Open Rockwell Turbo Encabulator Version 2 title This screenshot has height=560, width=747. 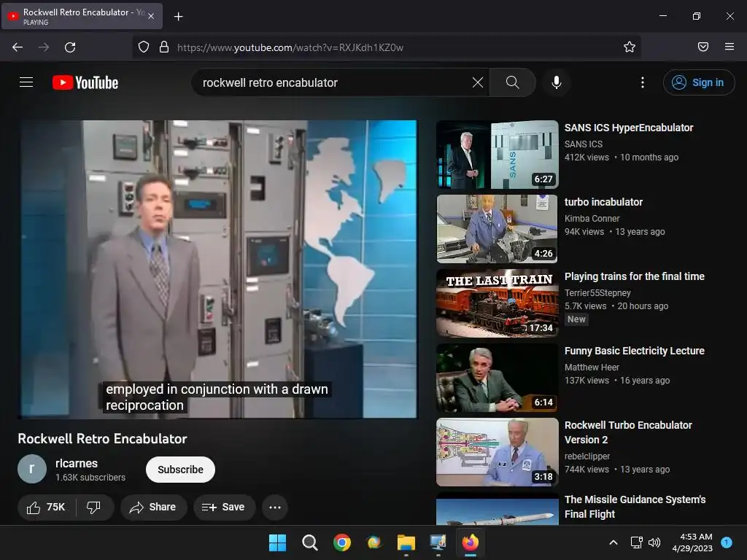(x=628, y=432)
